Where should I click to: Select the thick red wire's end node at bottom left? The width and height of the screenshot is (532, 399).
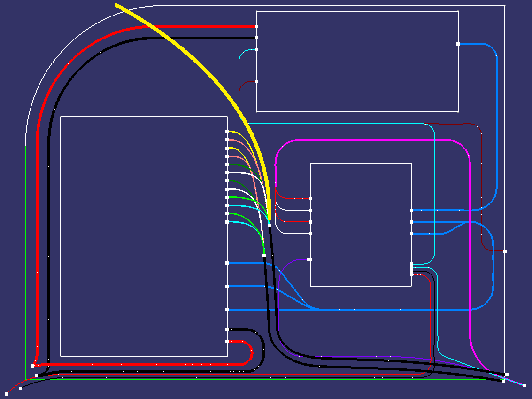coord(32,366)
